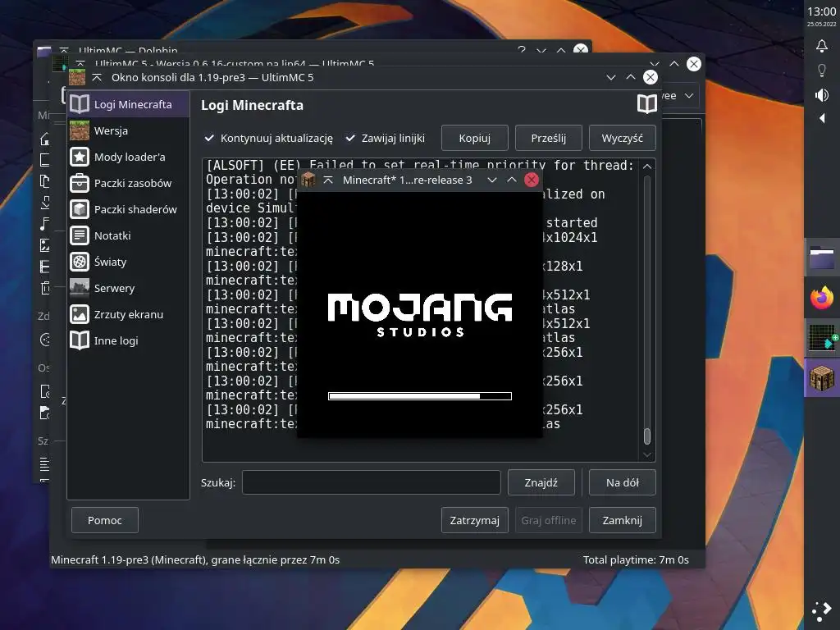The height and width of the screenshot is (630, 840).
Task: Open the Logi Minecrafta page
Action: click(x=128, y=104)
